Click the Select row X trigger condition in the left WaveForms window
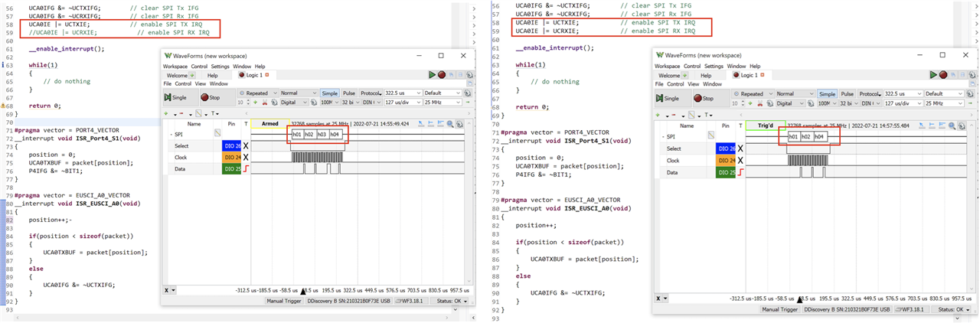The width and height of the screenshot is (980, 323). tap(246, 145)
